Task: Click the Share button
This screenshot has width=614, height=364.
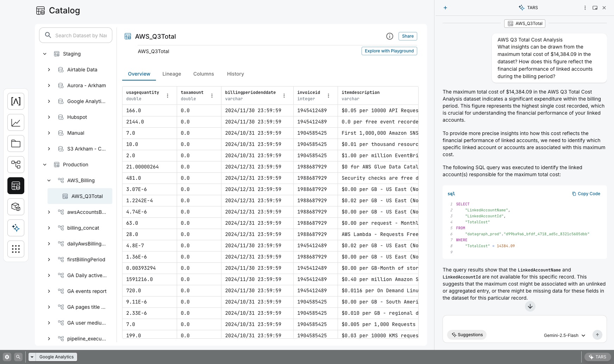Action: 408,36
